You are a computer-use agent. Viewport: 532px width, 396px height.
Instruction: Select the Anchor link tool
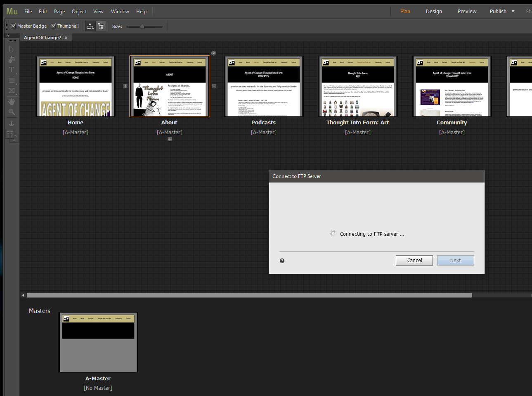point(12,123)
